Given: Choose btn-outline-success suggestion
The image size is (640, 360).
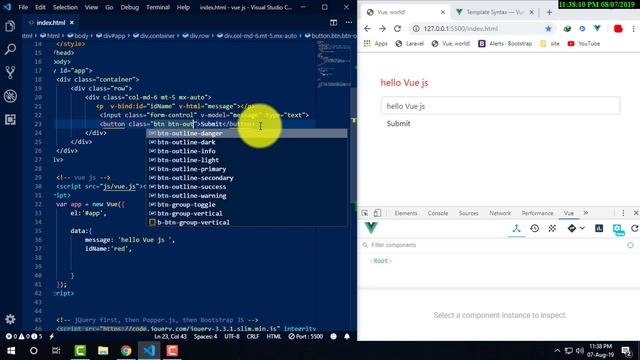Looking at the screenshot, I should click(247, 187).
